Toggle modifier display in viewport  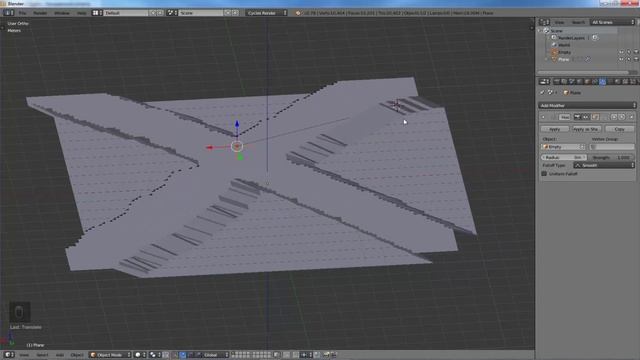click(x=586, y=117)
